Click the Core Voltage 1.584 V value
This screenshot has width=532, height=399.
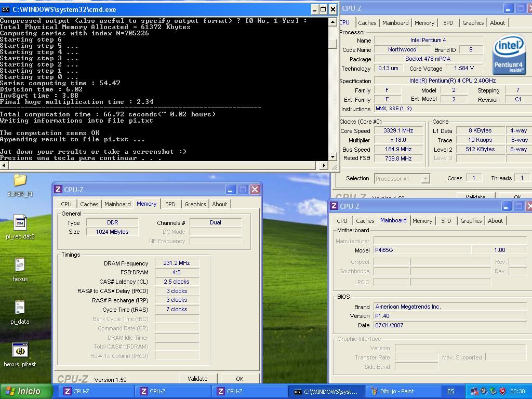(464, 68)
